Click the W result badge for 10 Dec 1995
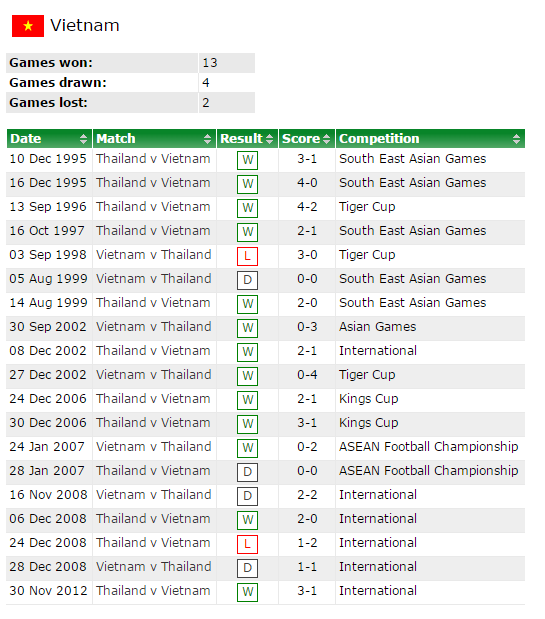The width and height of the screenshot is (545, 619). pos(247,160)
